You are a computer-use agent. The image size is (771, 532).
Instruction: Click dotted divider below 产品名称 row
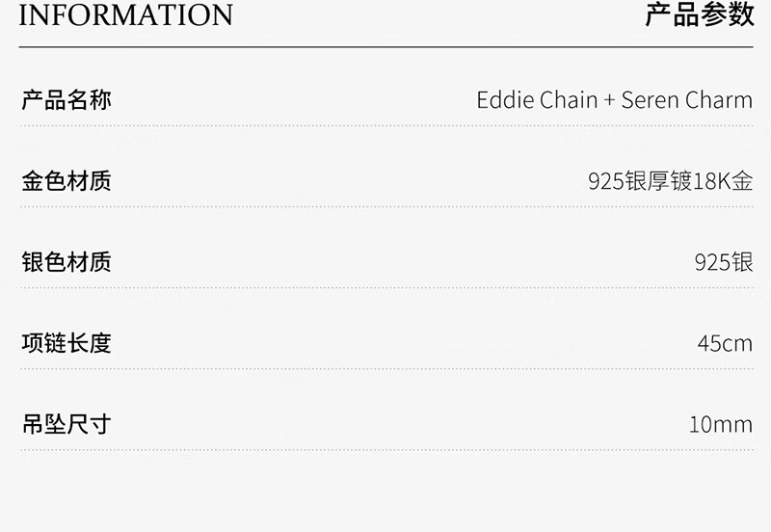[385, 125]
